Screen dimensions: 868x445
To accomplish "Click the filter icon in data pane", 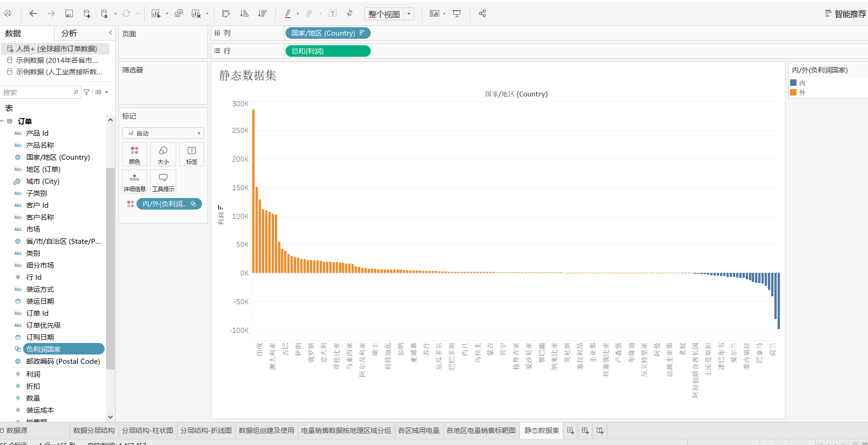I will (86, 92).
